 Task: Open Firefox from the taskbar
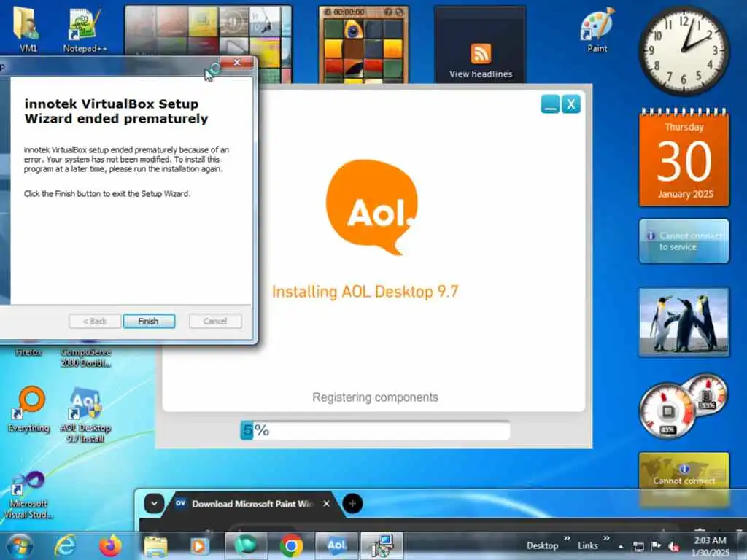tap(110, 545)
